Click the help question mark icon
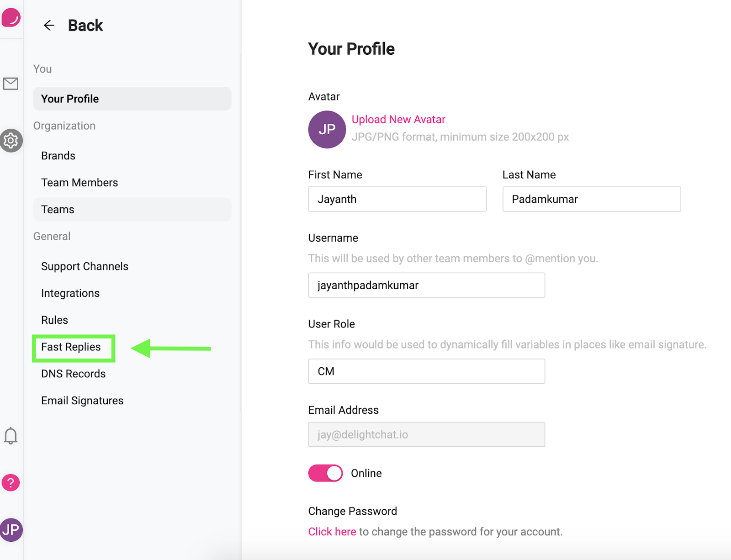Screen dimensions: 731x560 click(x=11, y=482)
